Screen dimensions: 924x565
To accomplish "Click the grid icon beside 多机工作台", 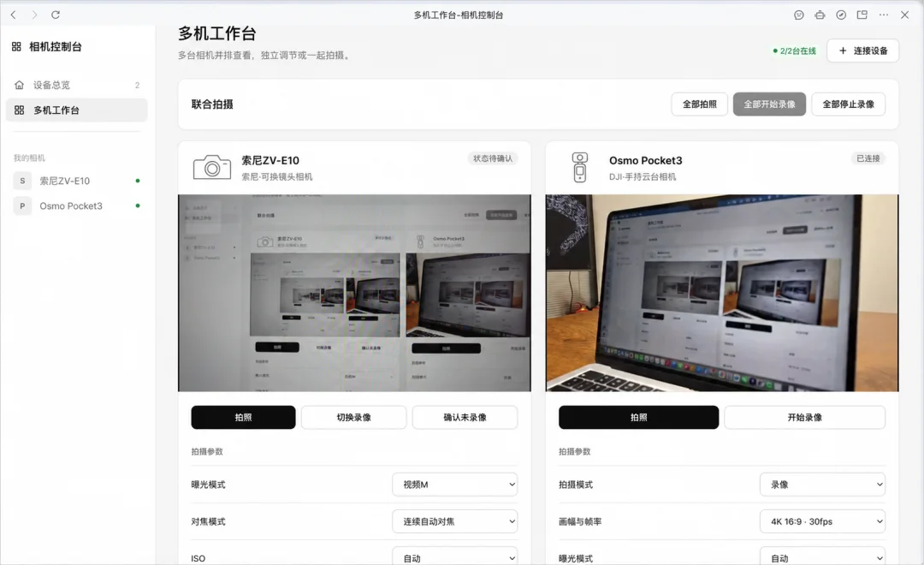I will pyautogui.click(x=20, y=110).
